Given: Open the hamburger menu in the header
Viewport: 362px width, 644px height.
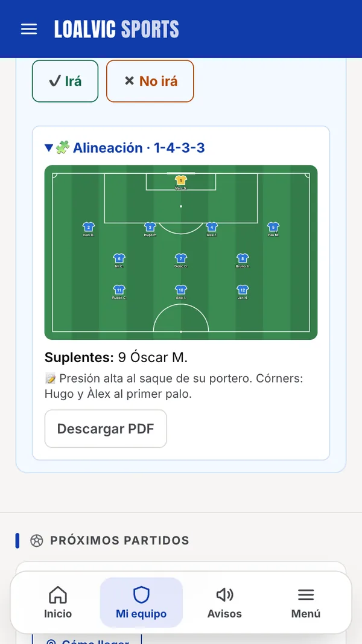Looking at the screenshot, I should 29,29.
